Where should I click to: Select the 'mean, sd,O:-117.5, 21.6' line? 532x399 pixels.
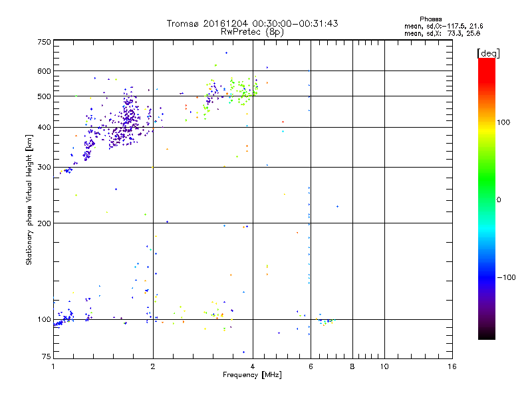click(444, 26)
